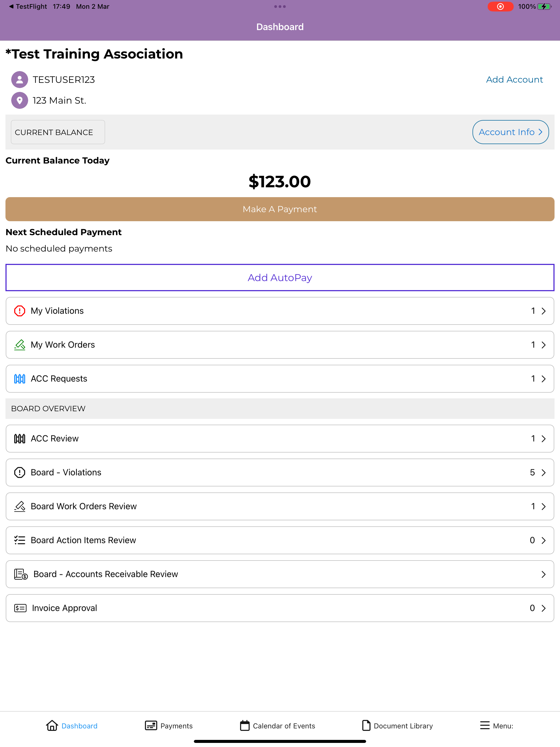
Task: Expand Board Work Orders Review chevron
Action: pos(543,507)
